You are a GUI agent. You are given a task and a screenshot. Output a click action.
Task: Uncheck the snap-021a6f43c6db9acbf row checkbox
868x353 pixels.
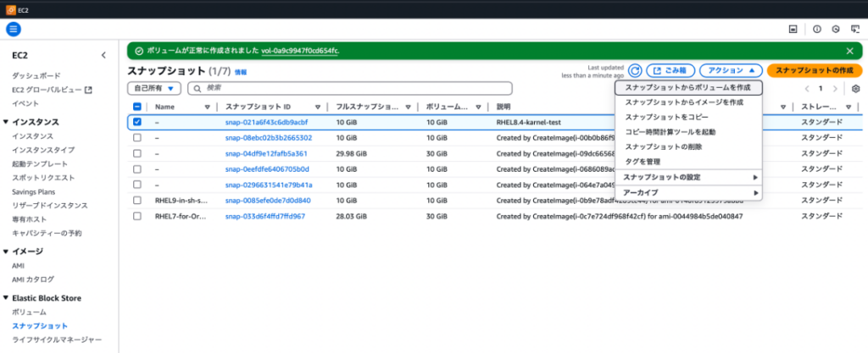pyautogui.click(x=137, y=122)
